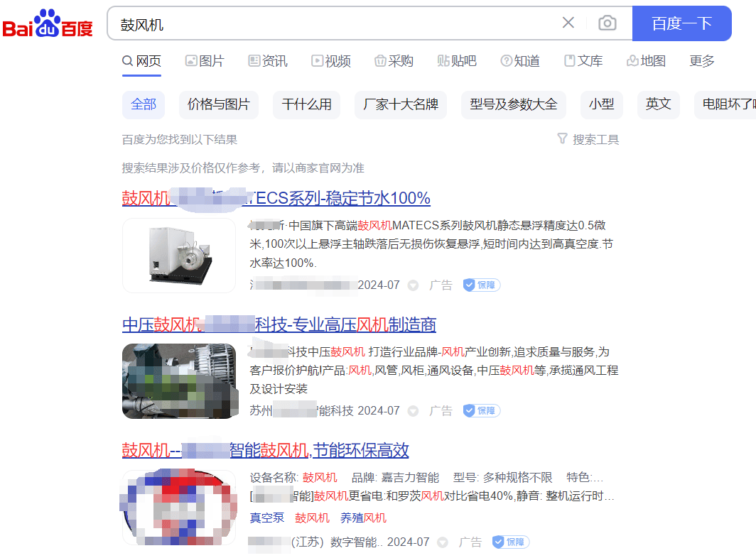
Task: Open the 地图 tab
Action: pos(646,61)
